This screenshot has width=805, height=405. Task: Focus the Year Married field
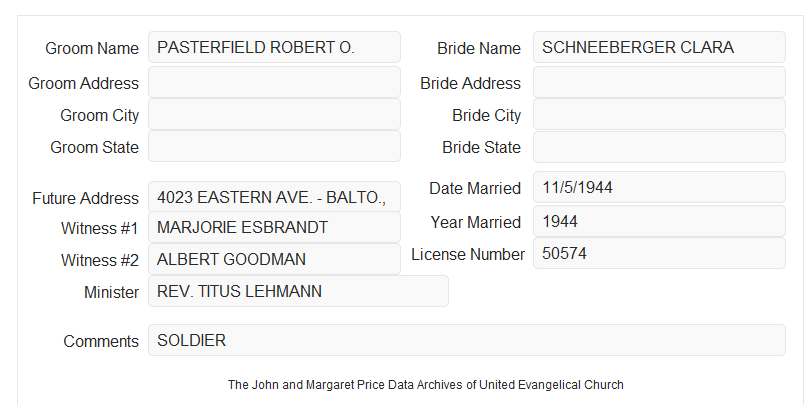coord(659,221)
